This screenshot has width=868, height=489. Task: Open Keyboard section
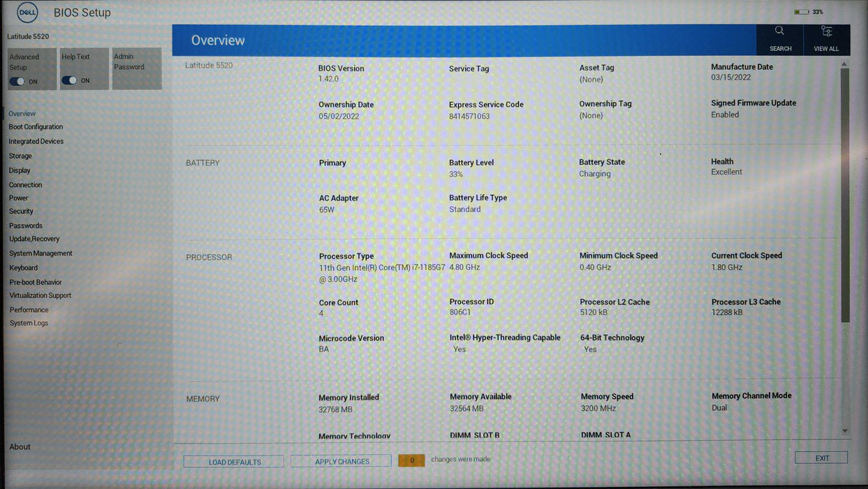24,268
